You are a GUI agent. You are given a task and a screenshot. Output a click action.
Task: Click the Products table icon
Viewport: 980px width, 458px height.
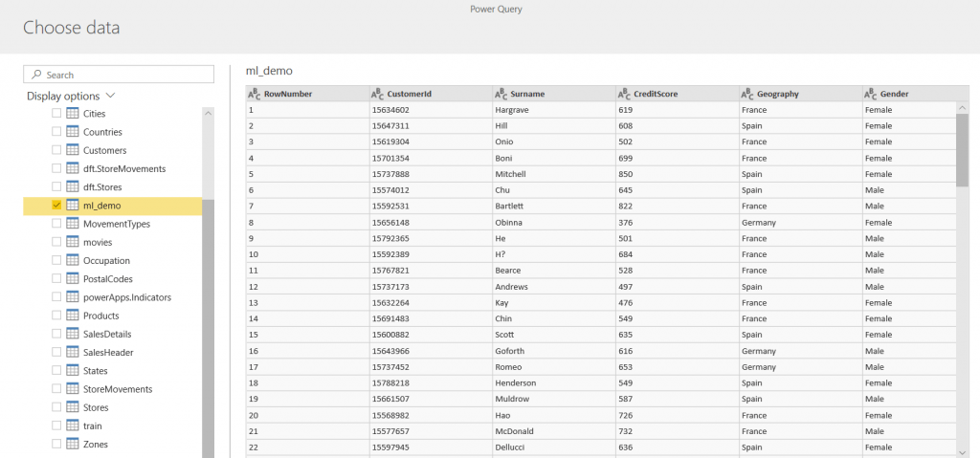pos(72,316)
